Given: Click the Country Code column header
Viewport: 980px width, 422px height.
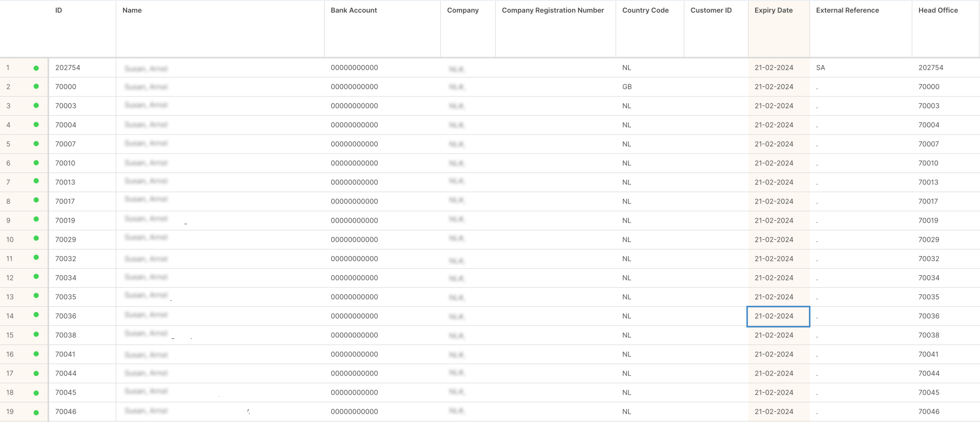Looking at the screenshot, I should [x=645, y=10].
